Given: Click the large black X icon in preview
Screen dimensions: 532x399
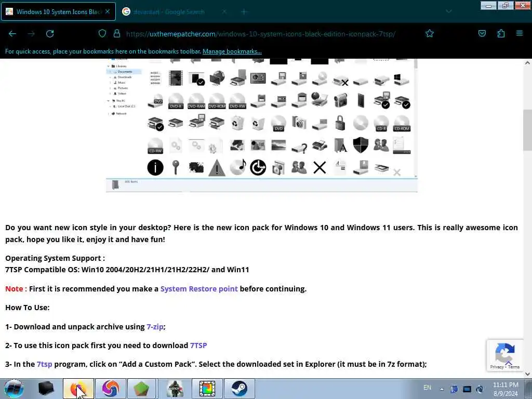Looking at the screenshot, I should tap(320, 168).
